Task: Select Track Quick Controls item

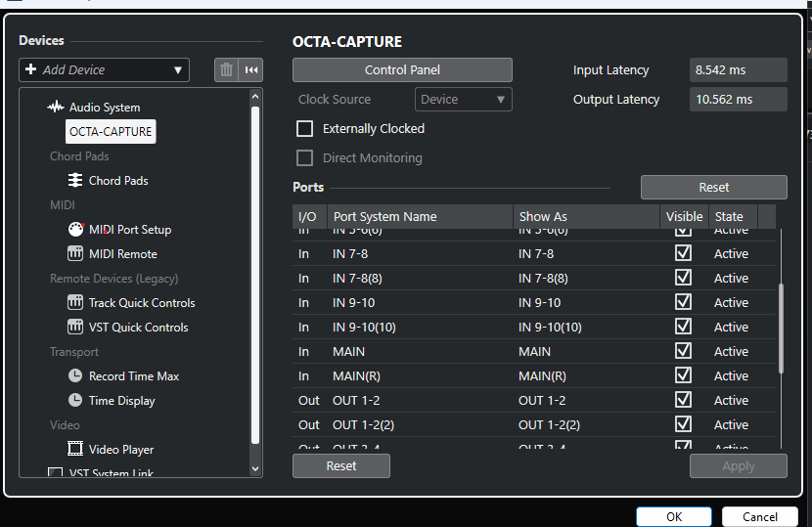Action: [142, 303]
